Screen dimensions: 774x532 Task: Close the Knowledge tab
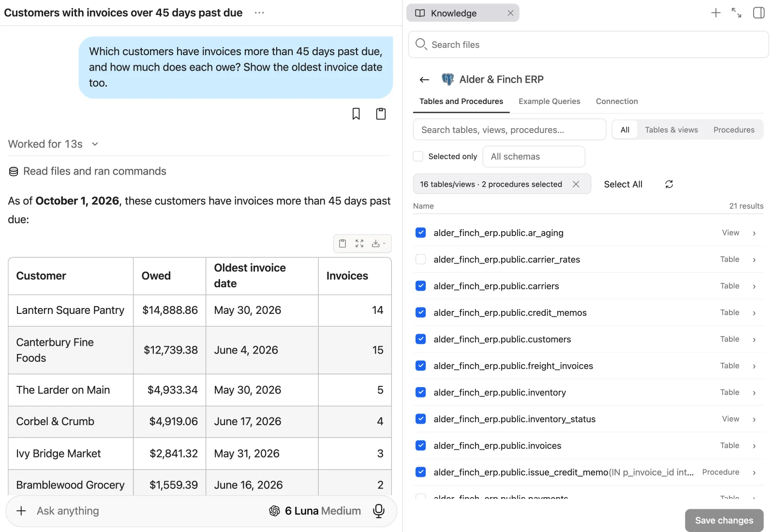(x=510, y=13)
